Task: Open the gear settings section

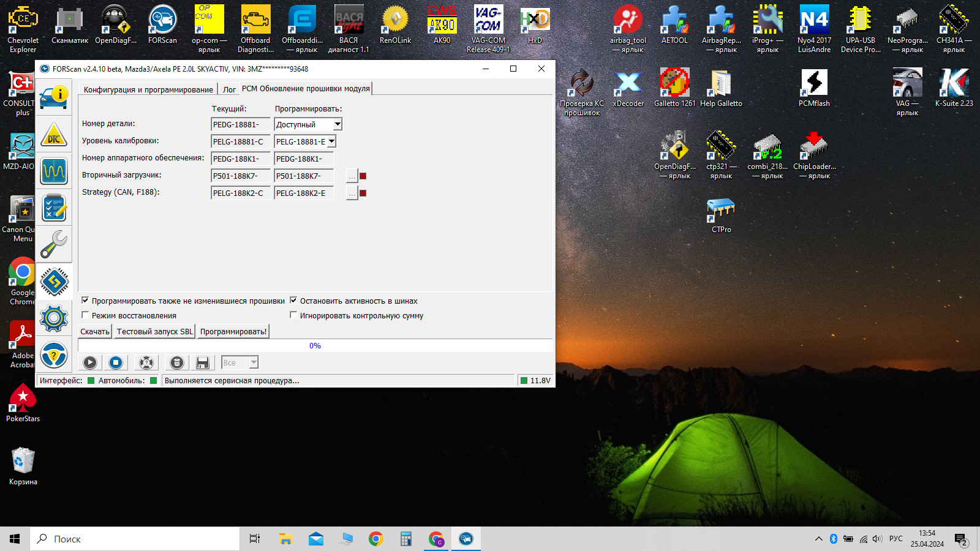Action: 54,318
